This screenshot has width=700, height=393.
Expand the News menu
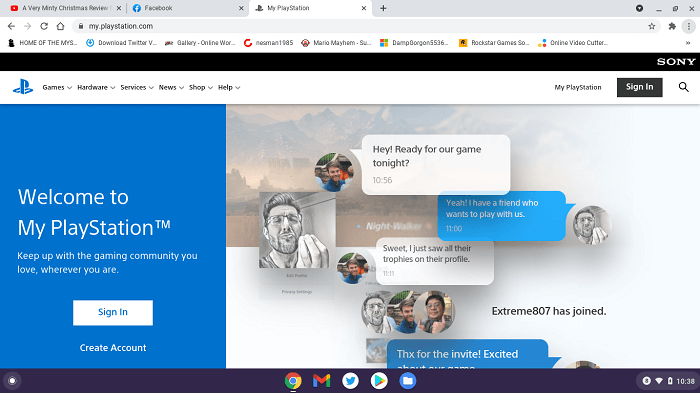coord(171,88)
